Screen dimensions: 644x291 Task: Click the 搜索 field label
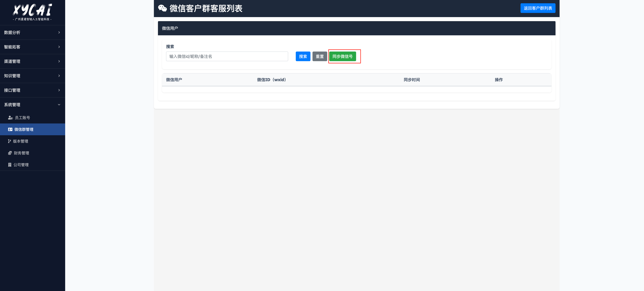[x=170, y=46]
